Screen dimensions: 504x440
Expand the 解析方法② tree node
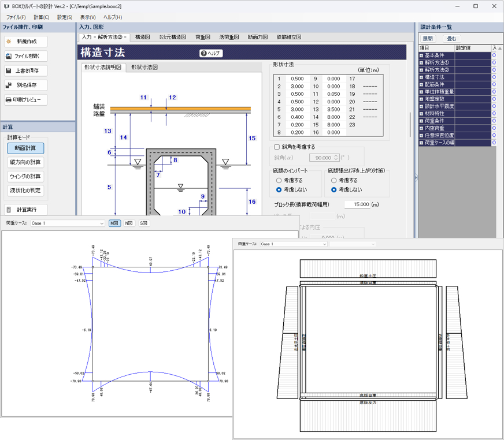click(x=421, y=70)
